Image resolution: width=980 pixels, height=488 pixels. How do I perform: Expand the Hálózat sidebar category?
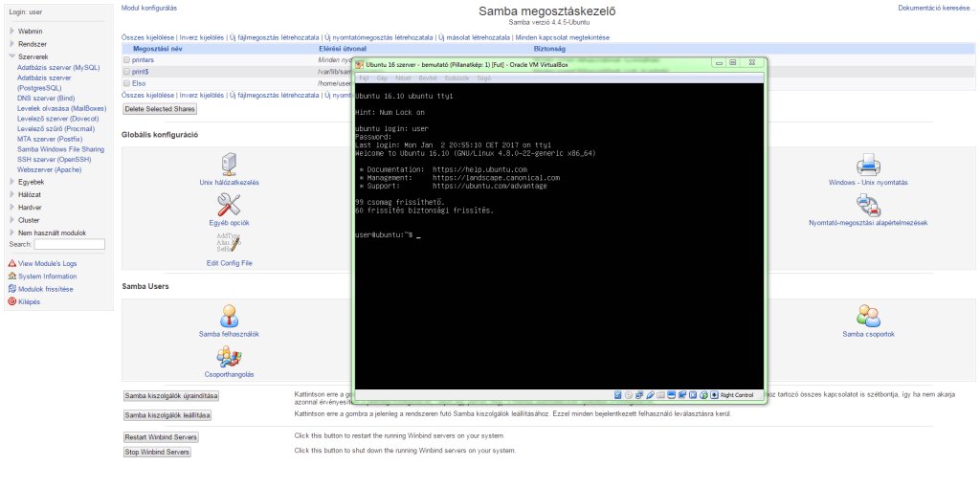click(x=11, y=194)
